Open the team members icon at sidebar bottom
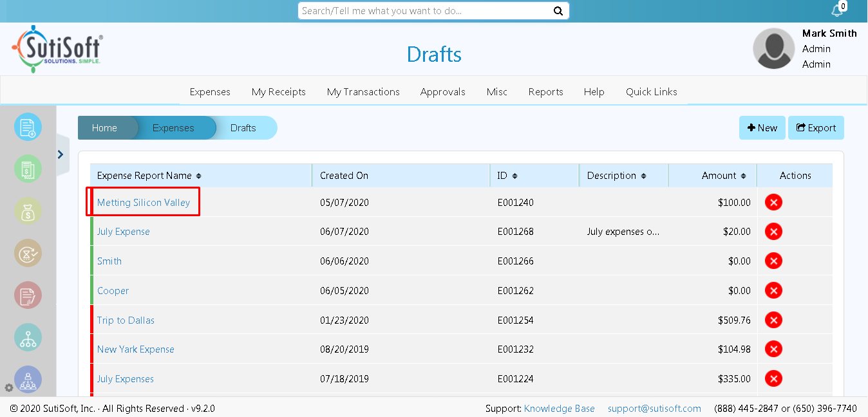868x417 pixels. click(28, 380)
